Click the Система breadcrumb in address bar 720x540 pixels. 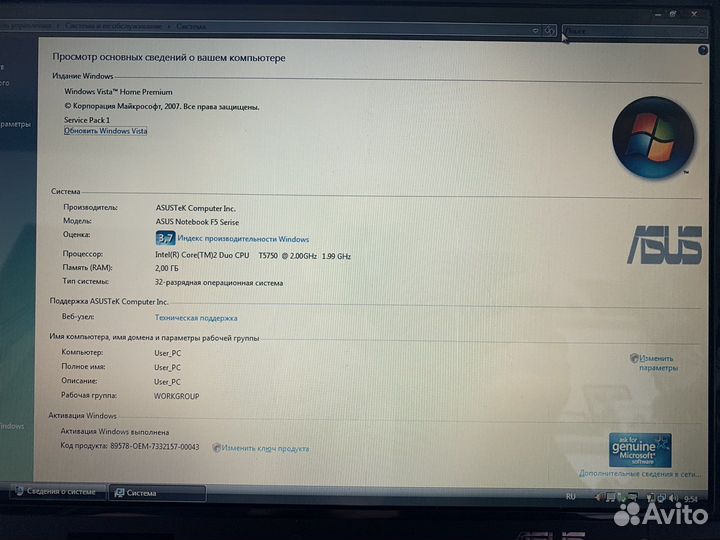pos(191,27)
